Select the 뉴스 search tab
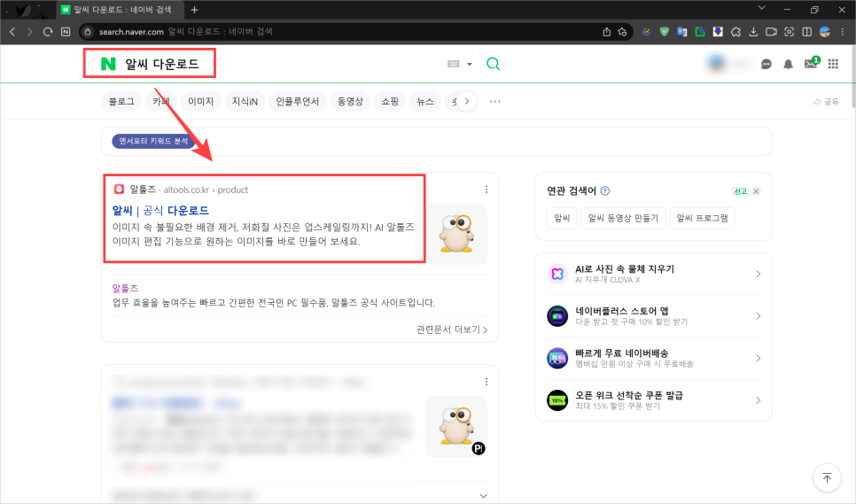The height and width of the screenshot is (504, 856). pyautogui.click(x=425, y=102)
